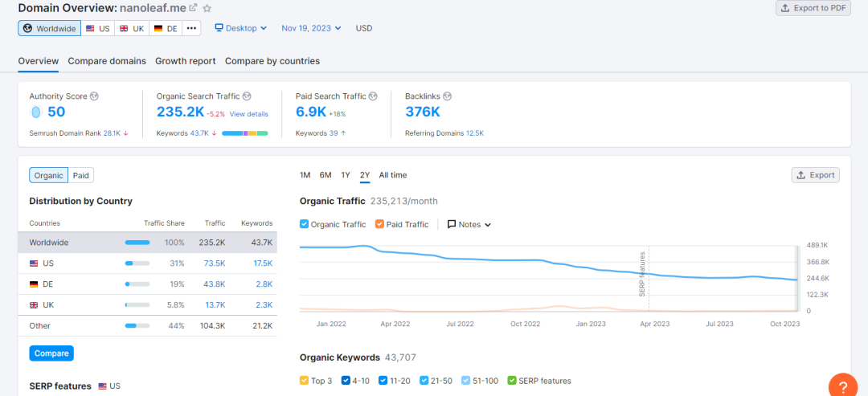Image resolution: width=868 pixels, height=396 pixels.
Task: Switch to Paid distribution view
Action: pos(81,175)
